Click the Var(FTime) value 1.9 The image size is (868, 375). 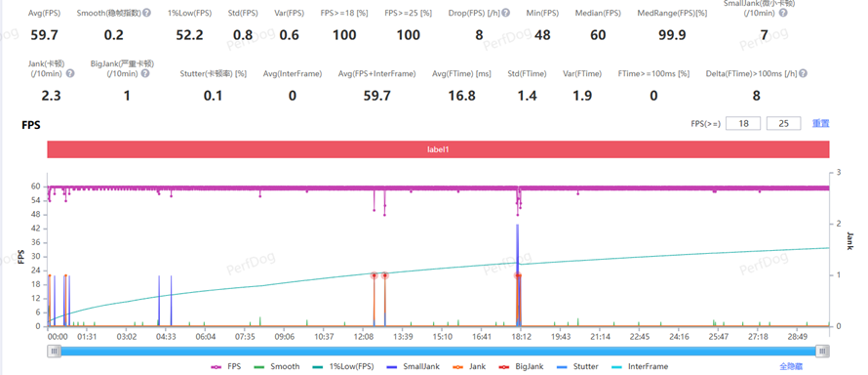pos(582,96)
